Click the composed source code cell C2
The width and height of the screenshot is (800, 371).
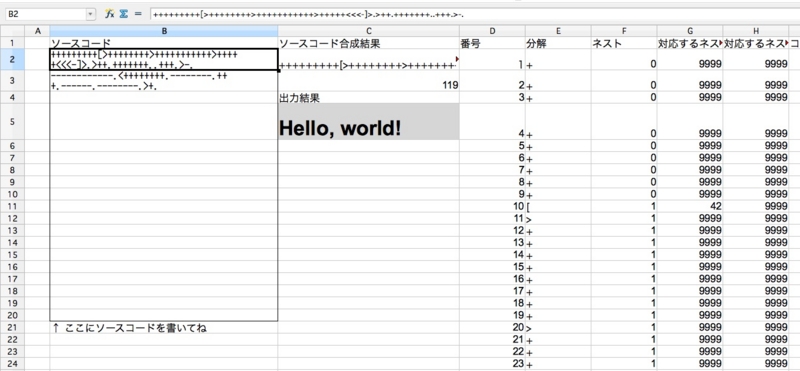point(368,60)
